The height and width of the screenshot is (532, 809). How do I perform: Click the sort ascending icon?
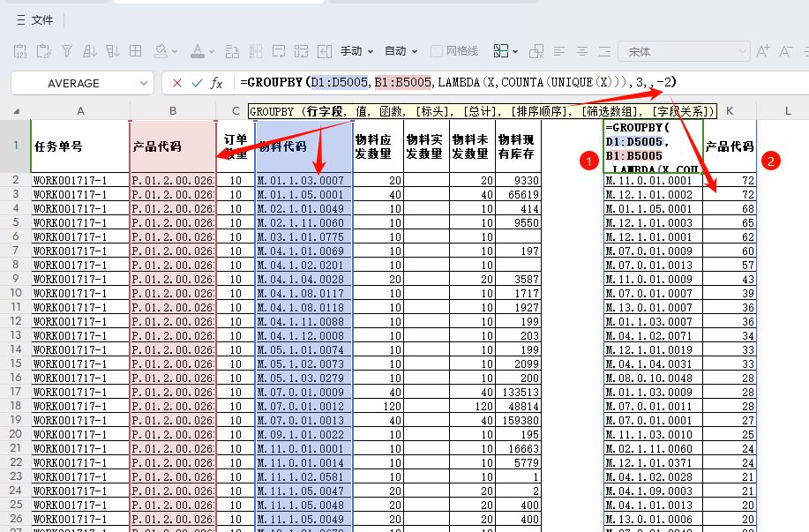90,51
